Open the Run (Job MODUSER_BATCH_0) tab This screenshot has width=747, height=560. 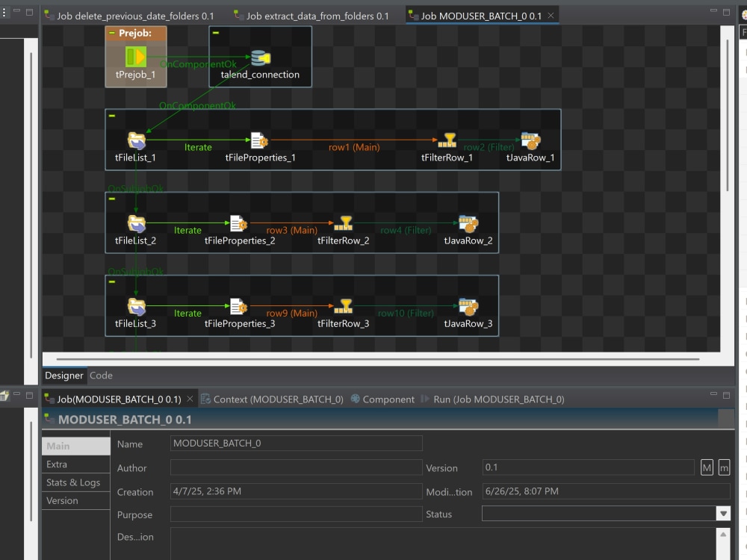[x=492, y=399]
